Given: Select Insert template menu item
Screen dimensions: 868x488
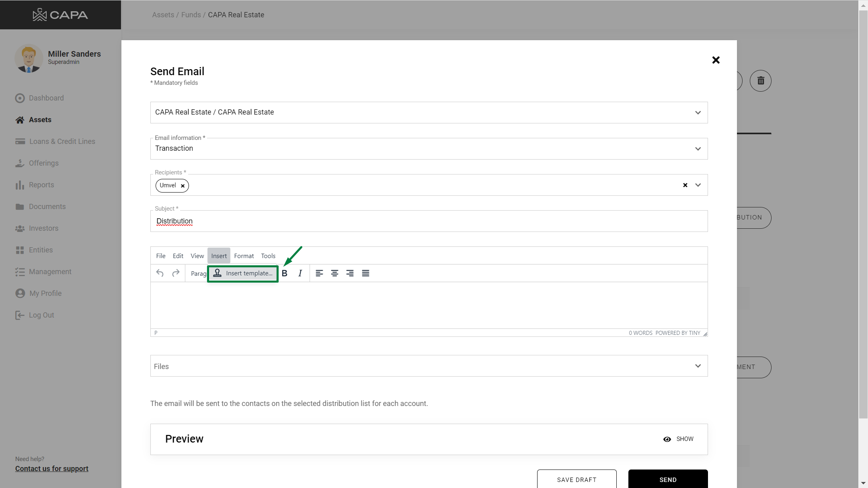Looking at the screenshot, I should point(243,273).
